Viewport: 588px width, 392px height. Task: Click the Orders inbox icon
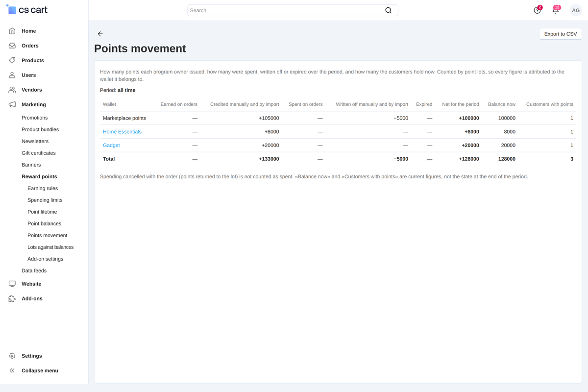12,46
